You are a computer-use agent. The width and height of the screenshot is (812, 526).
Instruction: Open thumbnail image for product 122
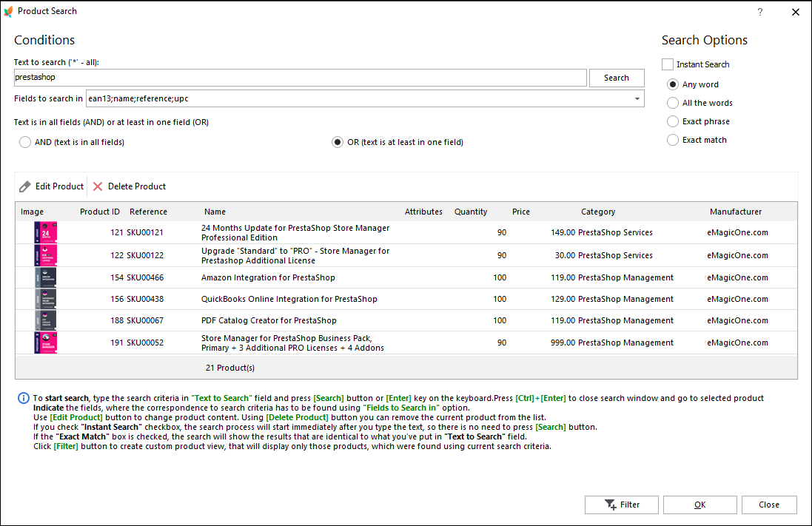(46, 255)
